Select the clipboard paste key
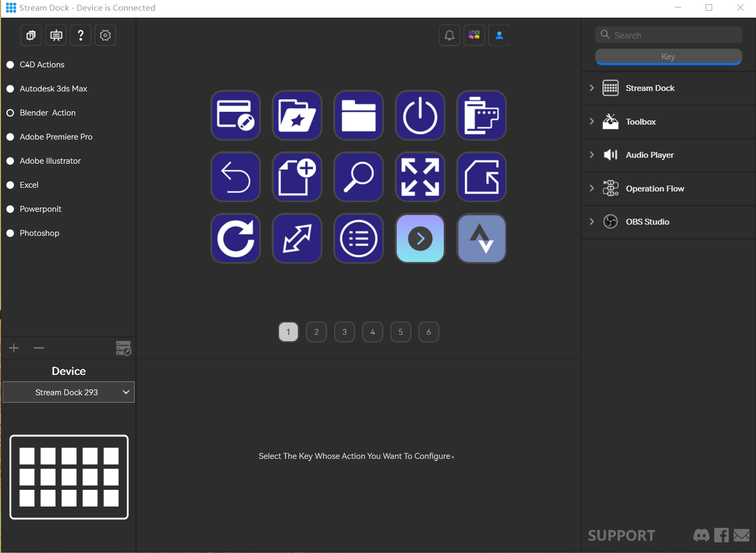The image size is (756, 553). click(482, 115)
